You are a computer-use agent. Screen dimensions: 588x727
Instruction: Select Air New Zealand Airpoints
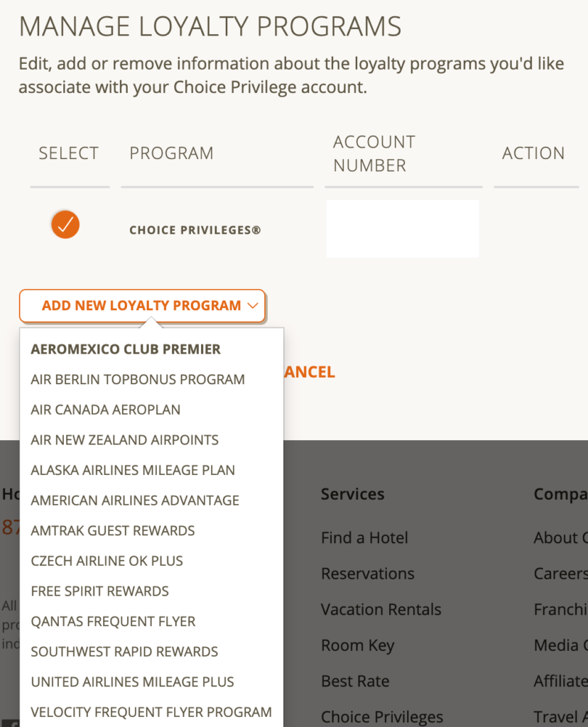click(125, 439)
